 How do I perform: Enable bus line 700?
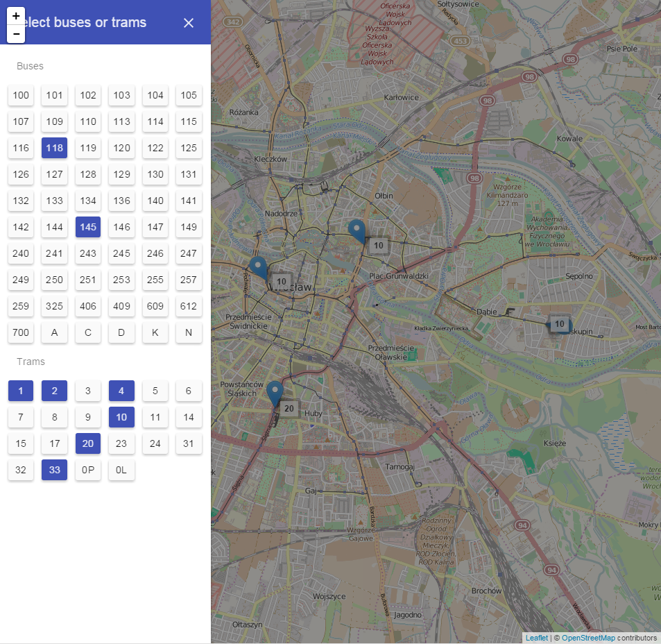click(21, 332)
